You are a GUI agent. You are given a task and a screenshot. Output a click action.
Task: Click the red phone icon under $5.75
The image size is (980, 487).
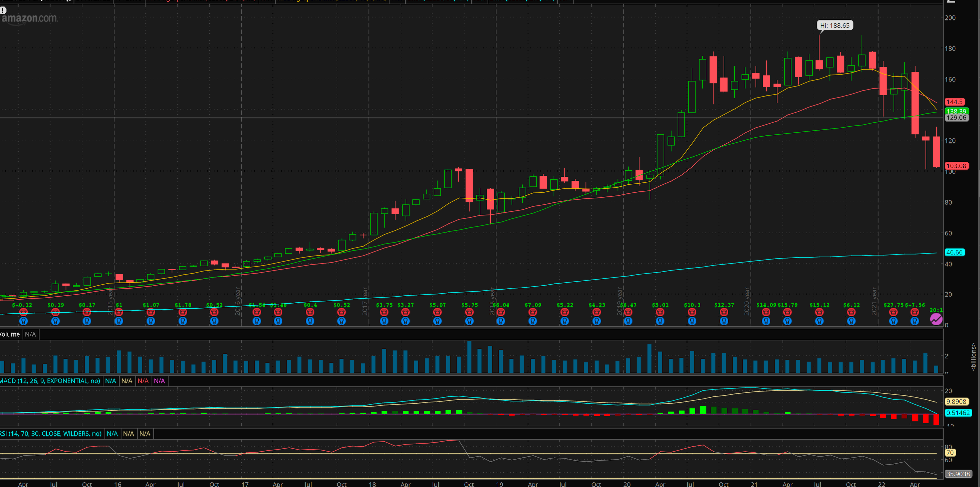pos(469,312)
